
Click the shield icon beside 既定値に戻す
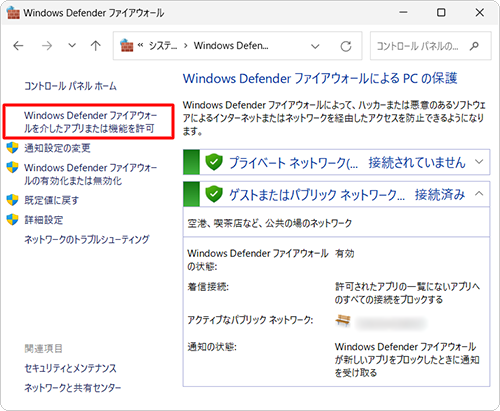pos(13,200)
